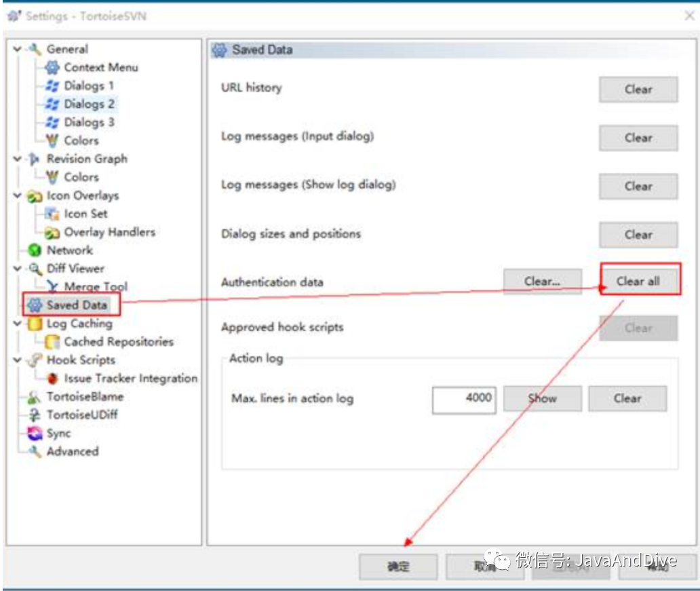Click the Log Caching icon

click(x=35, y=324)
